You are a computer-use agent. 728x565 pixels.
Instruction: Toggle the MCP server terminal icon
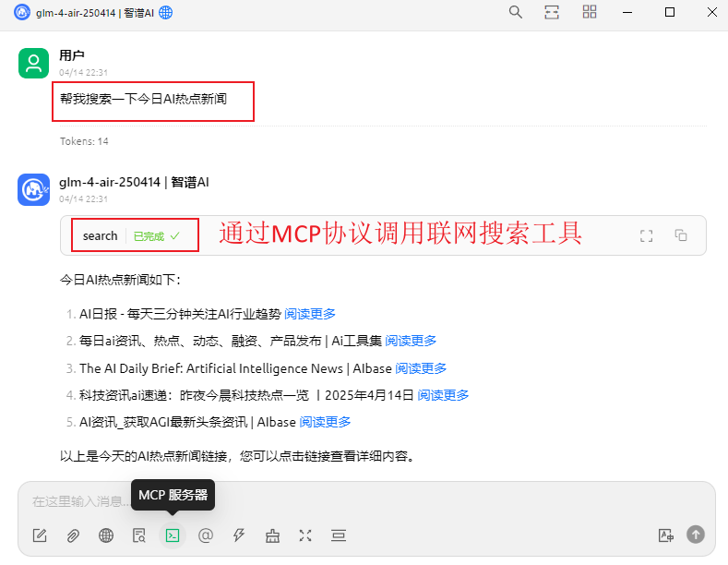point(173,535)
